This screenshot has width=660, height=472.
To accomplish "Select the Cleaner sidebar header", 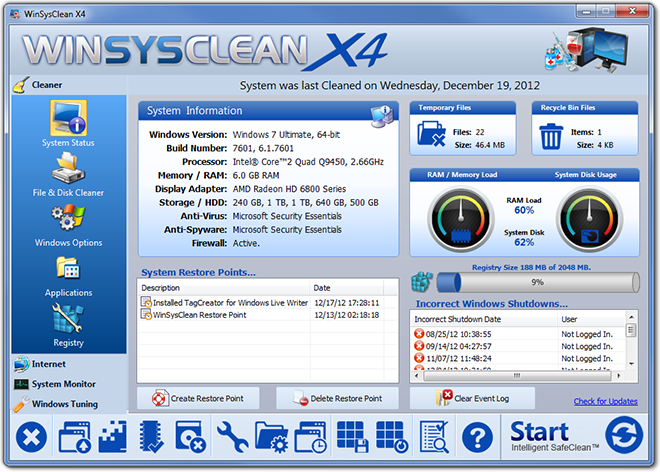I will tap(46, 85).
